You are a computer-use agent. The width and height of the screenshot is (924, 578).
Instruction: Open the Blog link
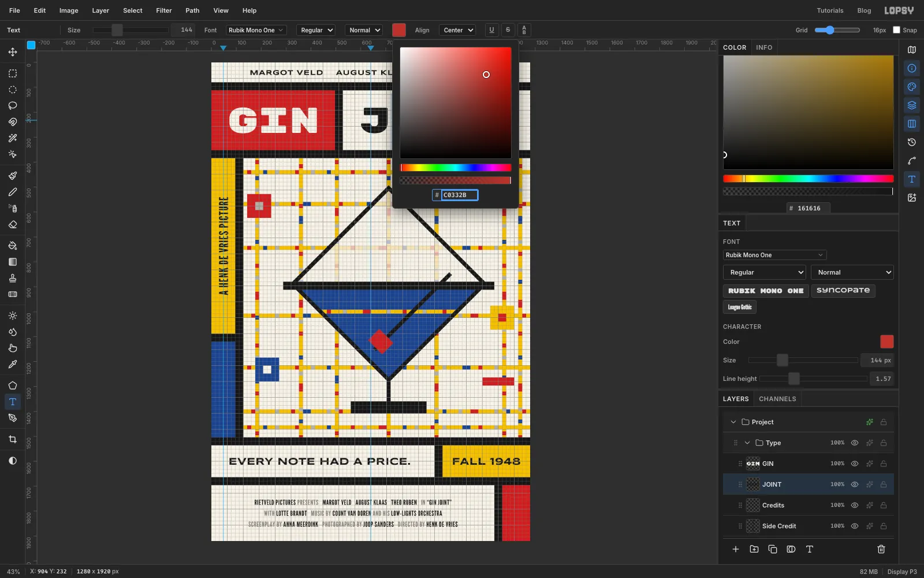[x=864, y=10]
